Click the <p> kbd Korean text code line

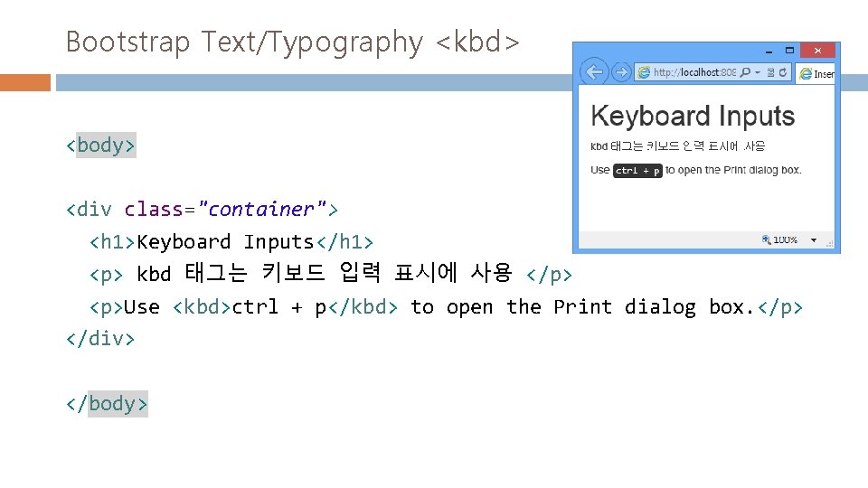(331, 273)
